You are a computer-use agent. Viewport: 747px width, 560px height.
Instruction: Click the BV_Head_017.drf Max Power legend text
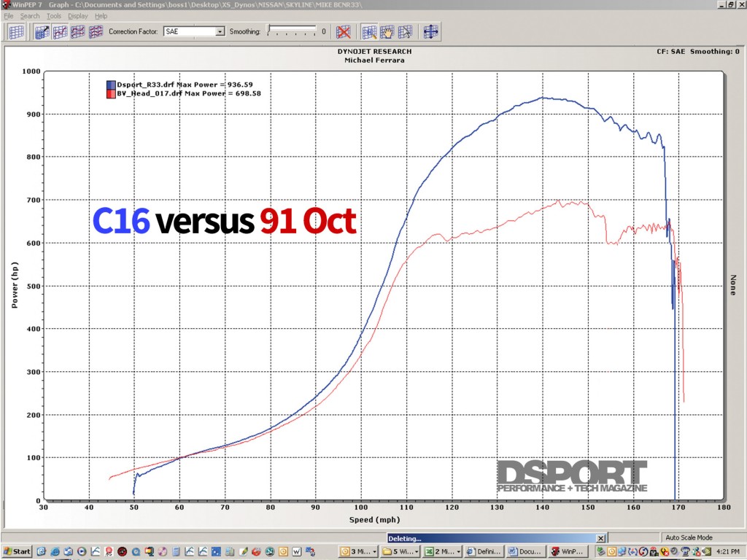[189, 93]
